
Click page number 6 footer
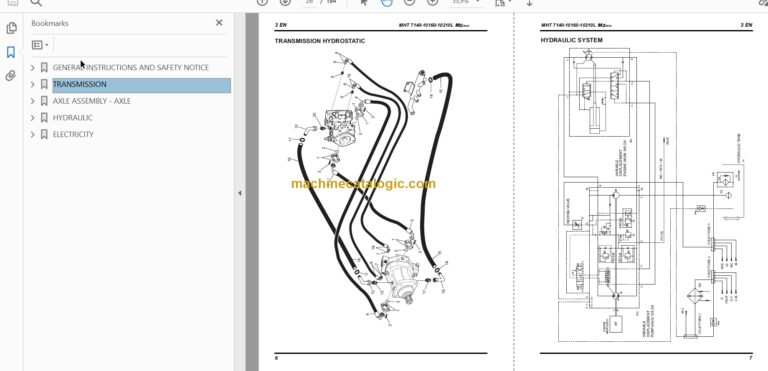(x=276, y=358)
